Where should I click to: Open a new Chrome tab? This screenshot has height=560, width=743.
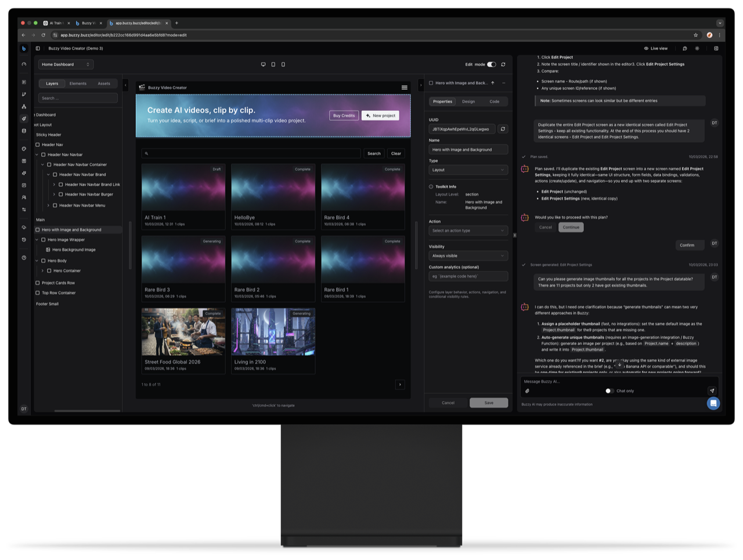(176, 23)
